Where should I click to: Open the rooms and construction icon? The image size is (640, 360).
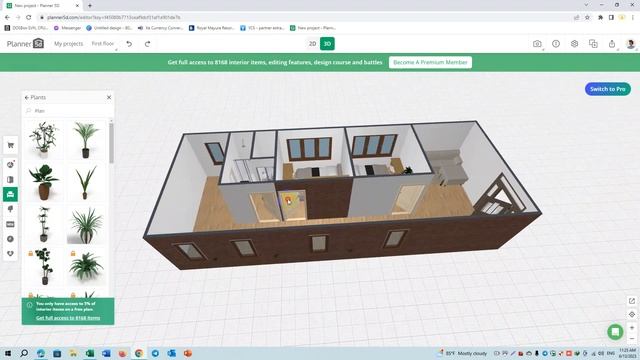10,180
